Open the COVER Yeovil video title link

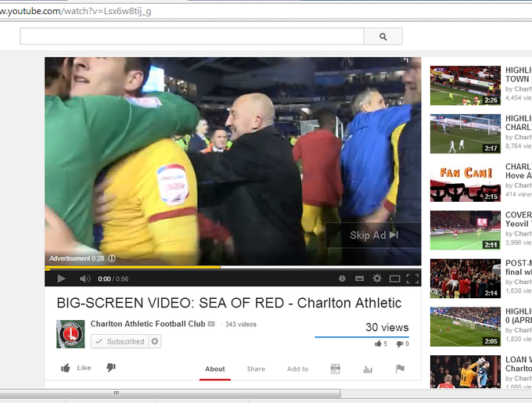[x=519, y=219]
